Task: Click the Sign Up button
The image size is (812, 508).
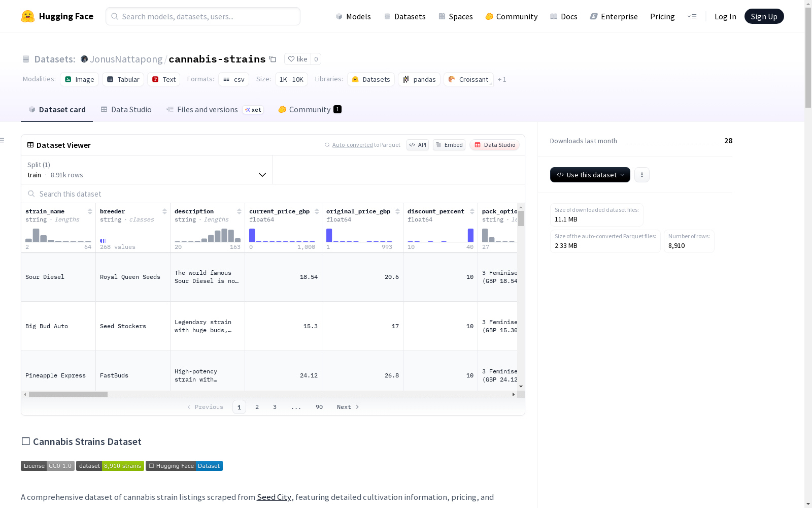Action: pyautogui.click(x=764, y=16)
